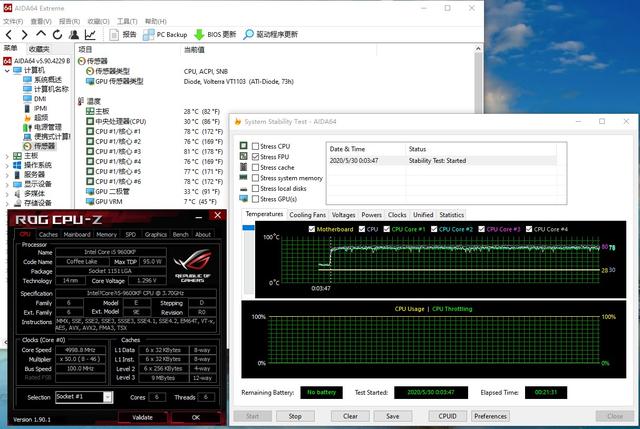Click the temperature graph blue selector bar
Screen dimensions: 640x429
(249, 227)
